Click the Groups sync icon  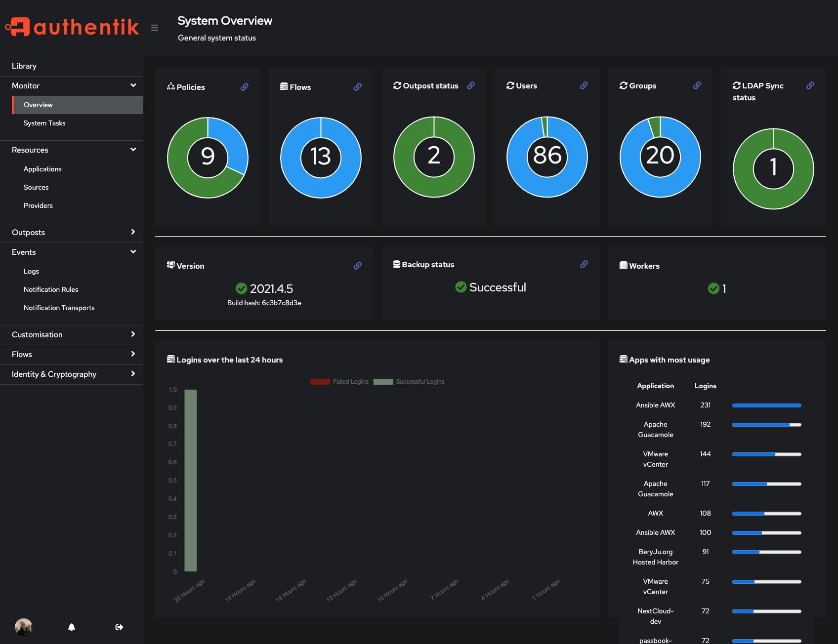coord(624,85)
